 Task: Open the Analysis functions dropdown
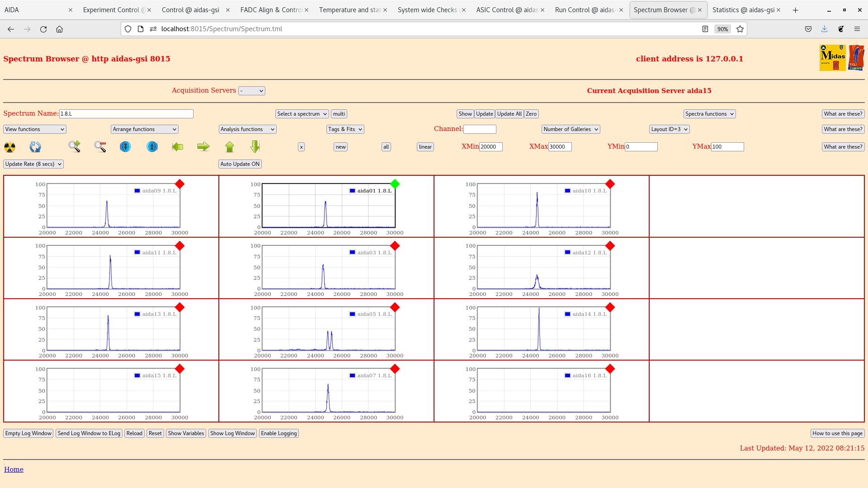click(247, 129)
